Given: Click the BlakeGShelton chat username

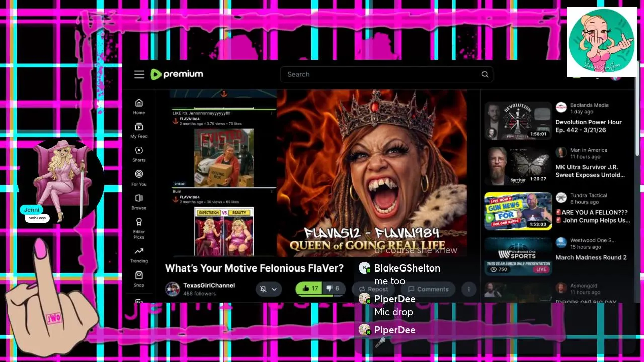Looking at the screenshot, I should tap(407, 268).
